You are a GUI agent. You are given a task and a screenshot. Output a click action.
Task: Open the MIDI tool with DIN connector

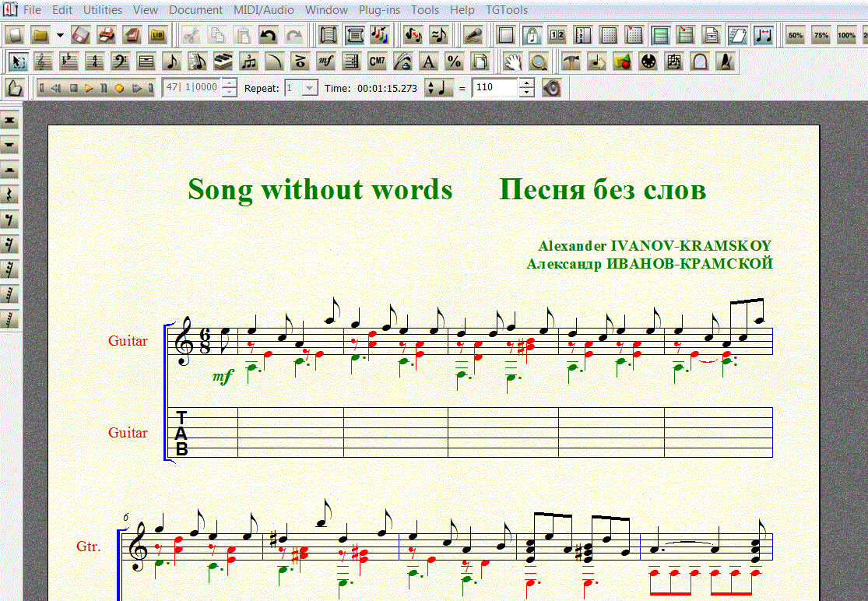648,62
